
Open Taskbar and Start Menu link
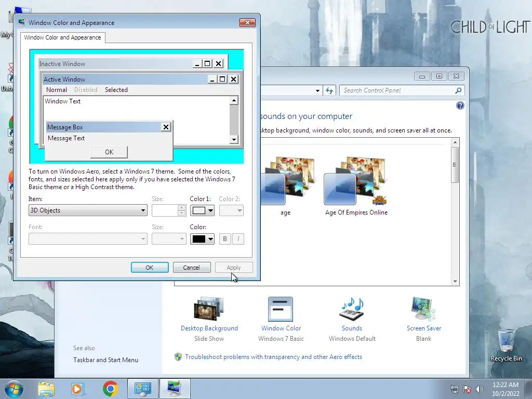click(105, 360)
